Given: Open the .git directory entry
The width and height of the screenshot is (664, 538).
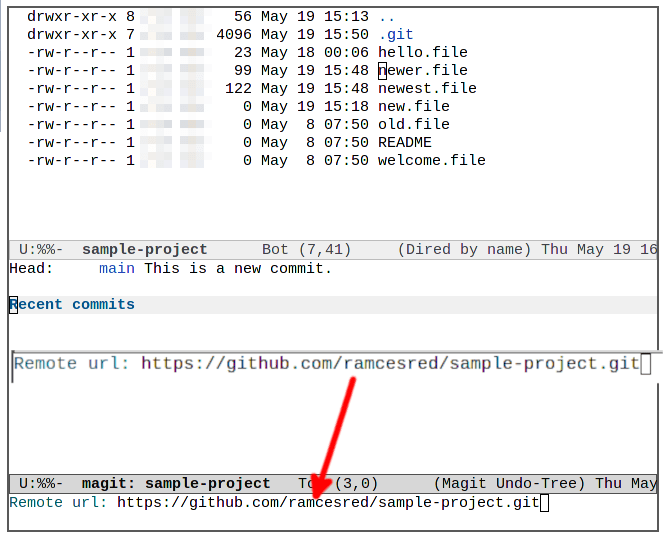Looking at the screenshot, I should 396,34.
